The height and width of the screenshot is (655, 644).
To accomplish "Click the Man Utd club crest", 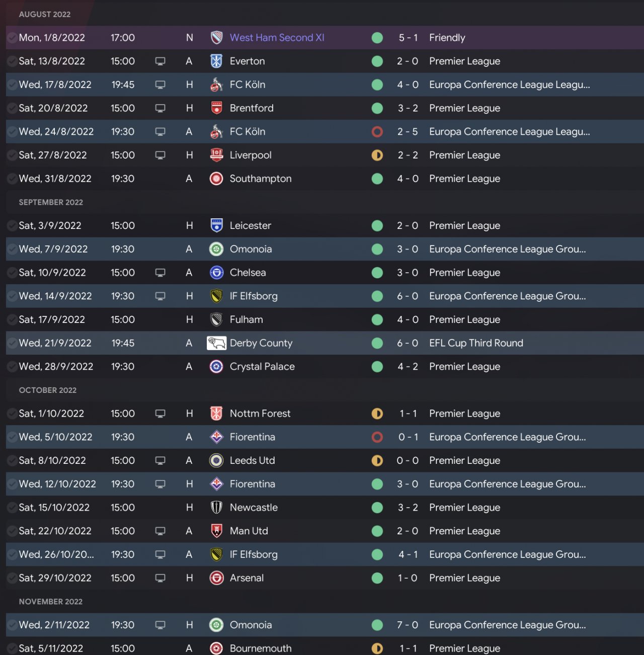I will (216, 531).
